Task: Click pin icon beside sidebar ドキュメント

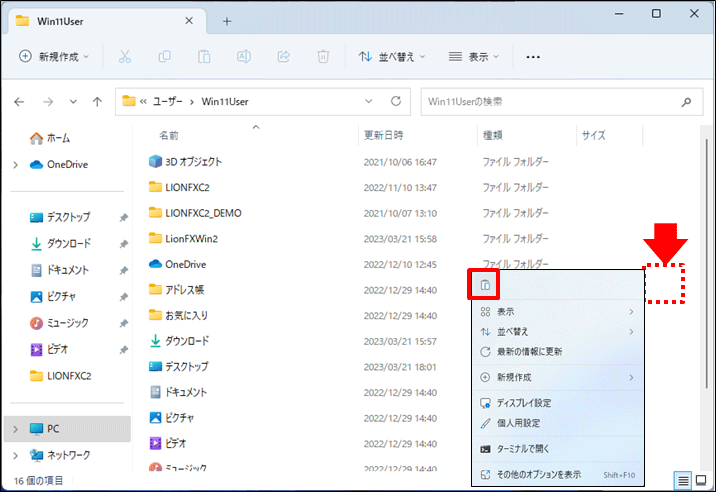Action: [123, 271]
